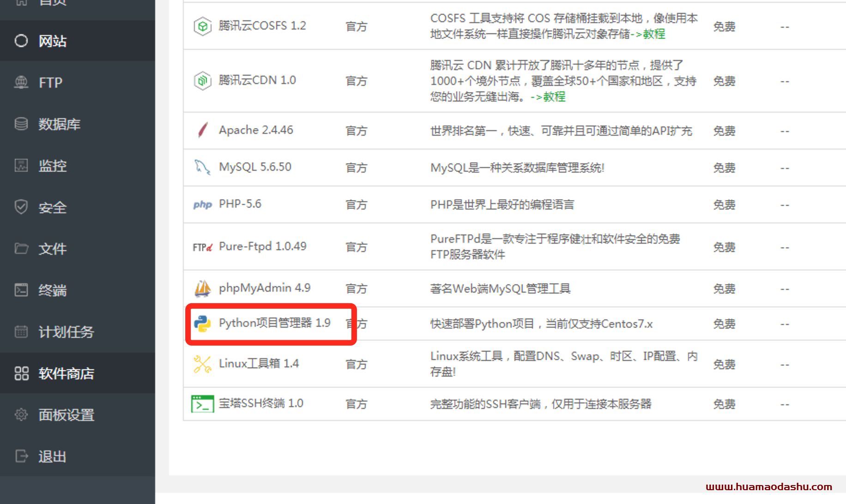Click the 面板设置 gear icon
The height and width of the screenshot is (504, 846).
[21, 414]
